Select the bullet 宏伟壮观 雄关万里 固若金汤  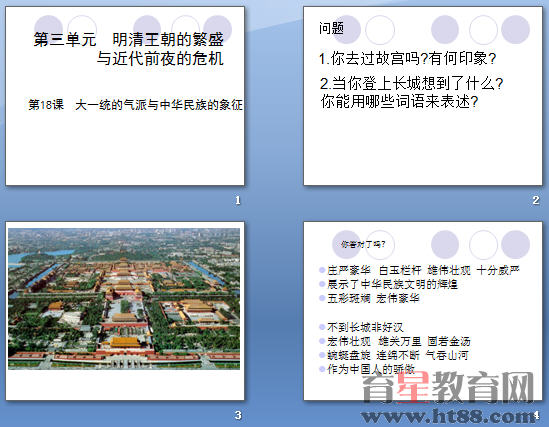click(398, 341)
